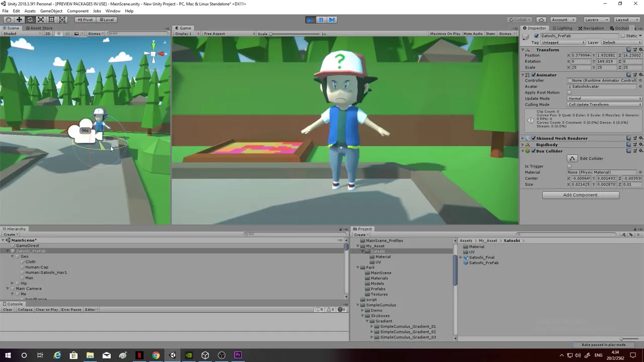This screenshot has width=644, height=362.
Task: Open File Explorer from taskbar
Action: 90,355
